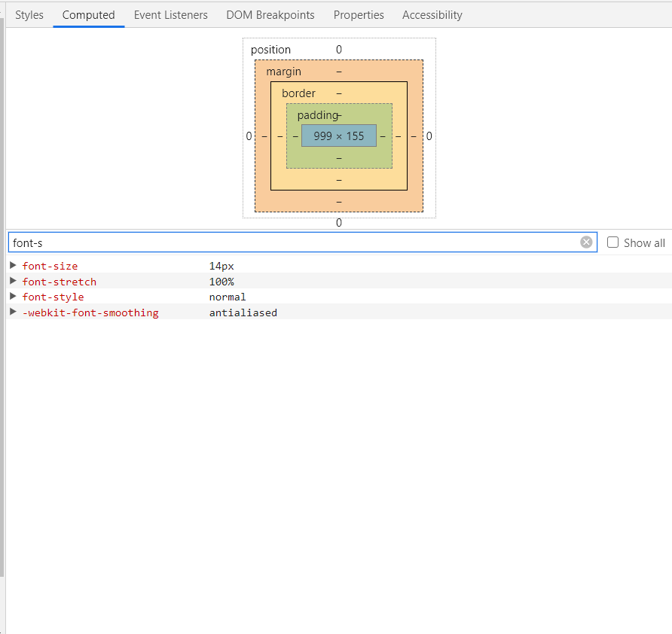Expand the -webkit-font-smoothing property

point(13,312)
